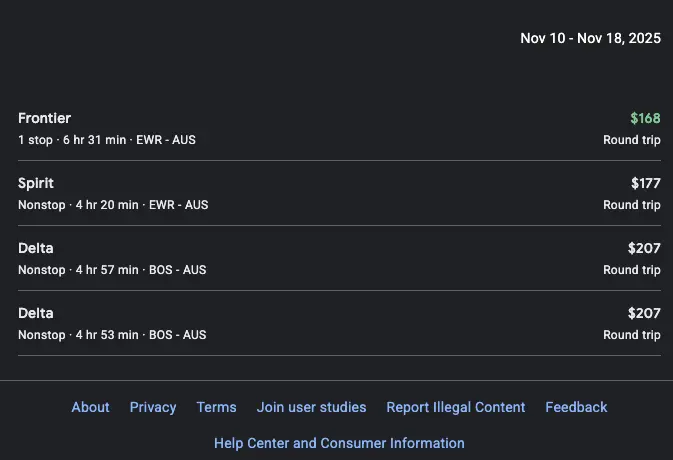This screenshot has width=673, height=460.
Task: Open the About link
Action: tap(91, 407)
